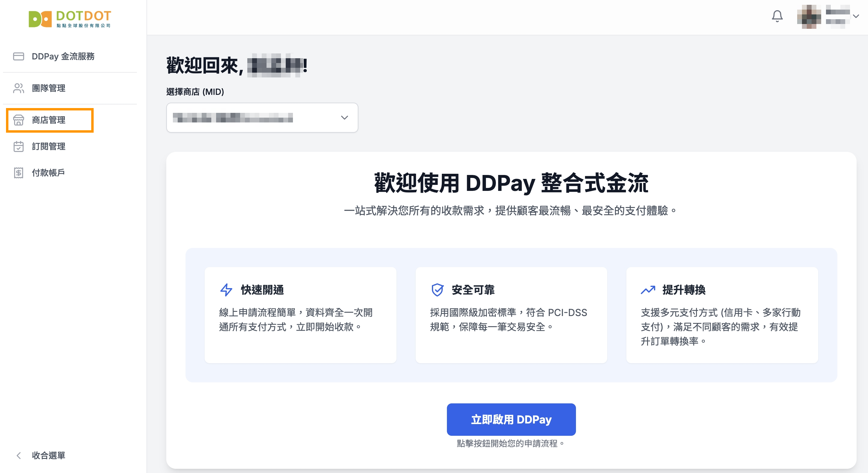The image size is (868, 473).
Task: Click the 支援多元支付方式 description text
Action: [720, 327]
